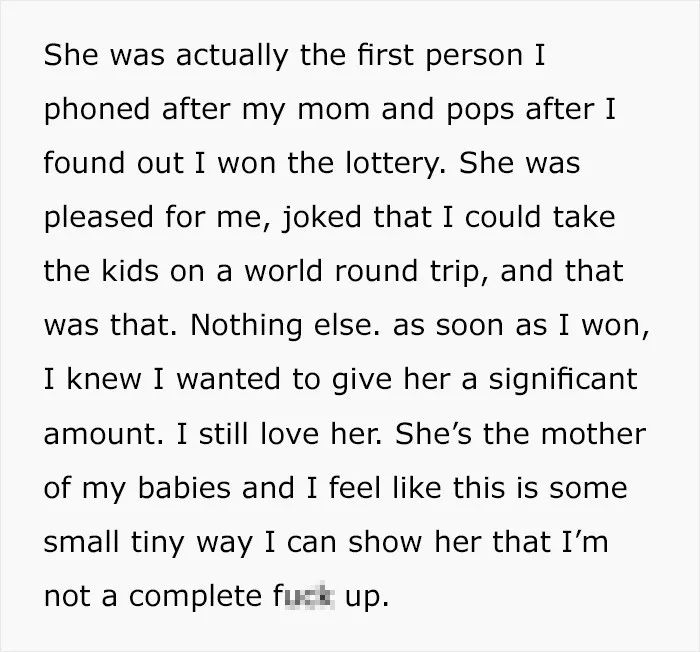The height and width of the screenshot is (652, 700).
Task: Click on the word "found"
Action: (84, 163)
